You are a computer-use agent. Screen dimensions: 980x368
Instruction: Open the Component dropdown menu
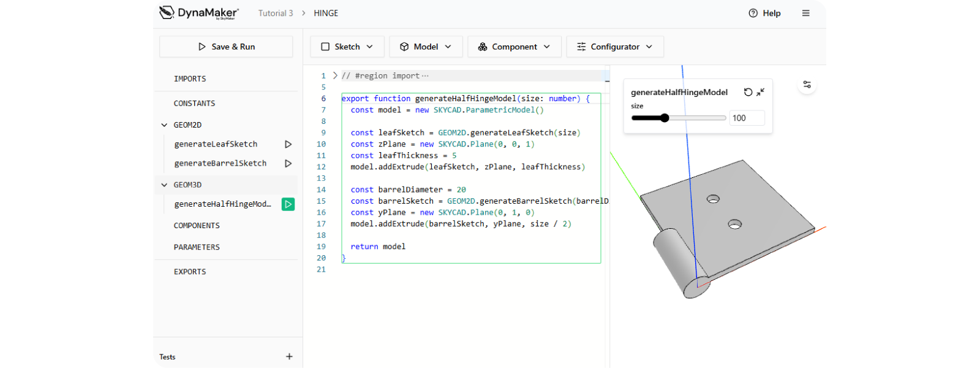coord(514,47)
